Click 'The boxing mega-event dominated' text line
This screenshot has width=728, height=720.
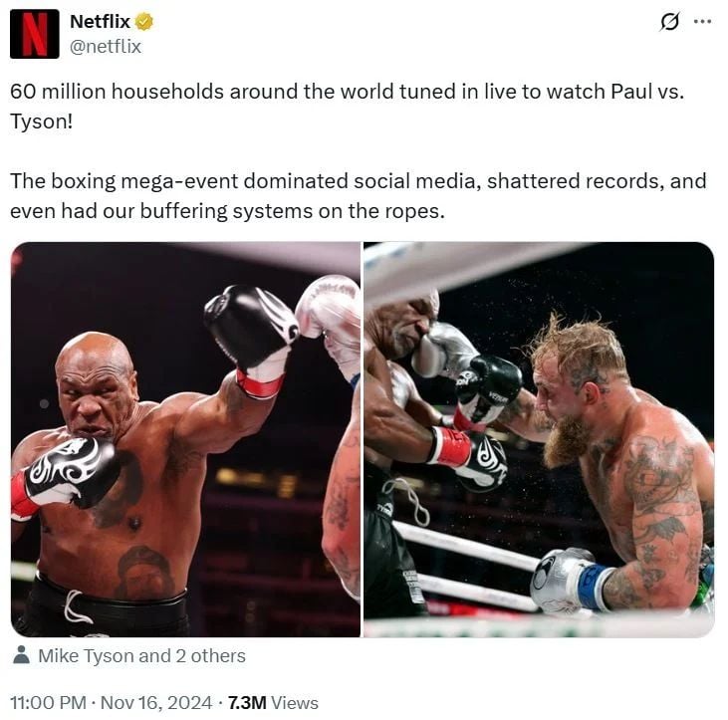tap(358, 181)
